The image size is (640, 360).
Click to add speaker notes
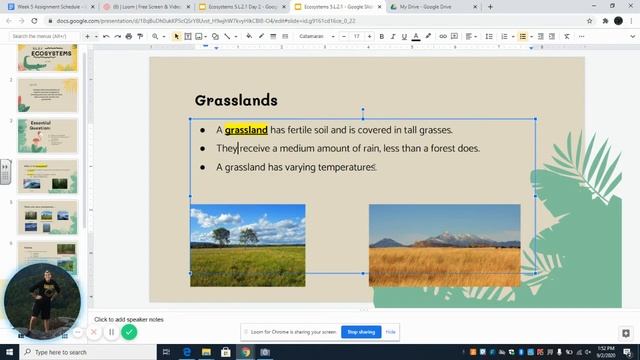click(129, 319)
